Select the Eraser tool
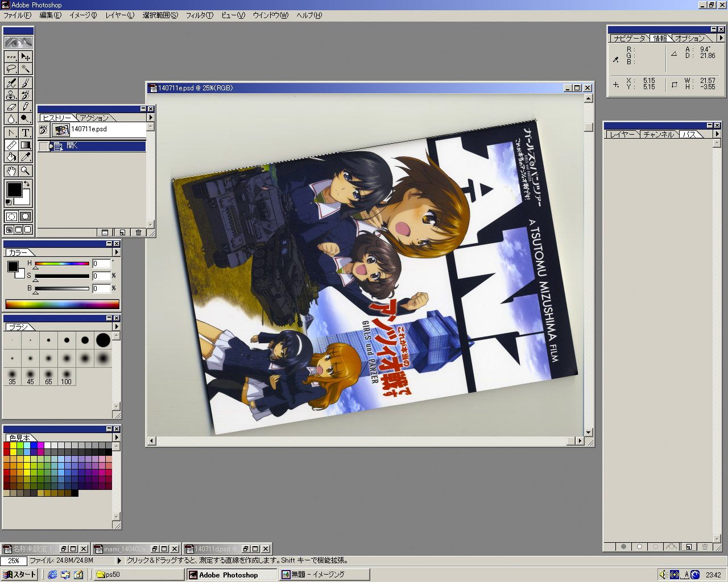 (11, 107)
